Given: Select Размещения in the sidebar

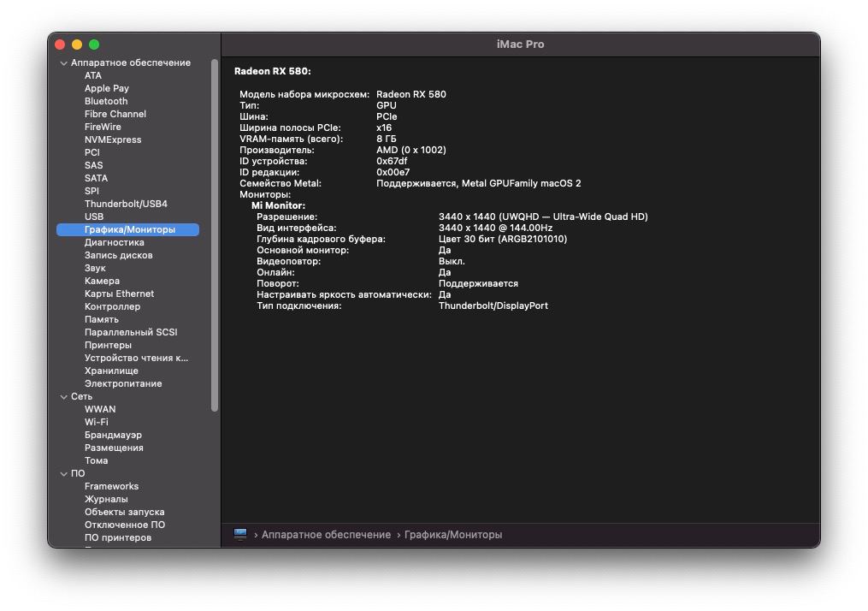Looking at the screenshot, I should click(114, 448).
